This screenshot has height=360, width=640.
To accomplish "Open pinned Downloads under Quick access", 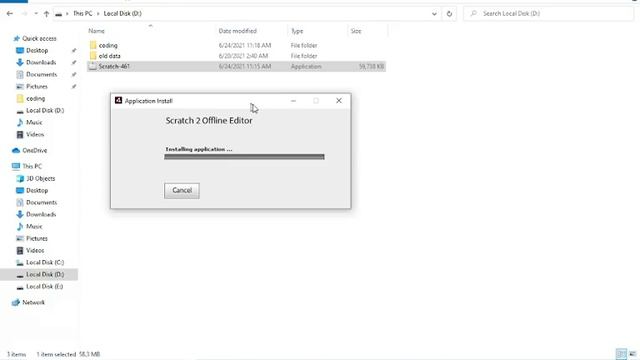I will coord(41,62).
